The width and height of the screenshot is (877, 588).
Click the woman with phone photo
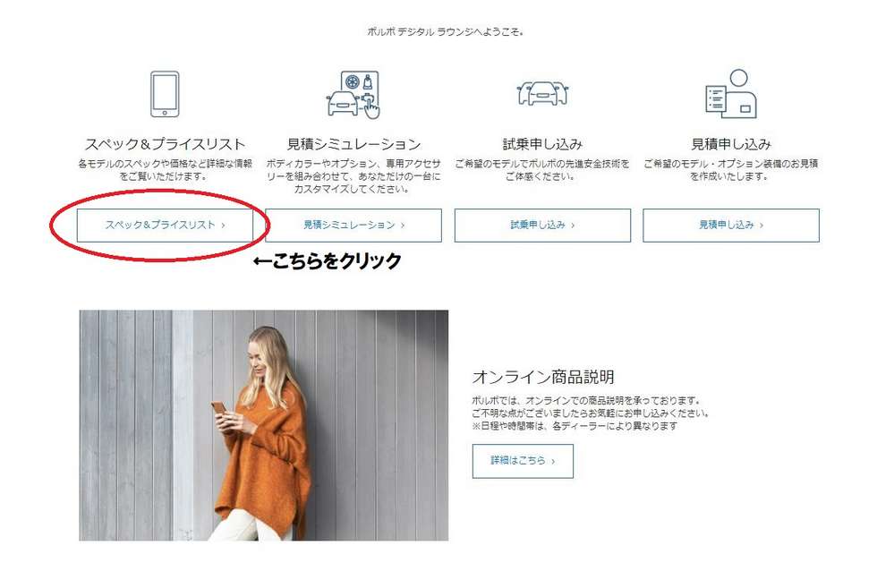pos(263,425)
